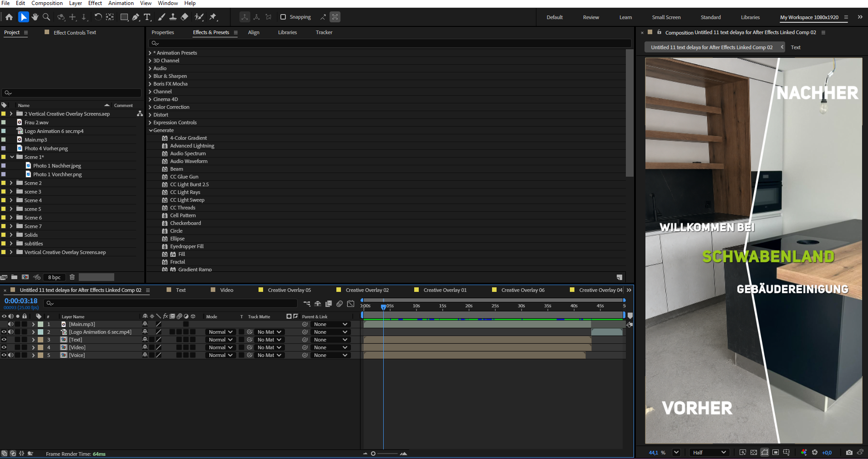Image resolution: width=868 pixels, height=459 pixels.
Task: Select the Rotation tool
Action: click(x=98, y=17)
